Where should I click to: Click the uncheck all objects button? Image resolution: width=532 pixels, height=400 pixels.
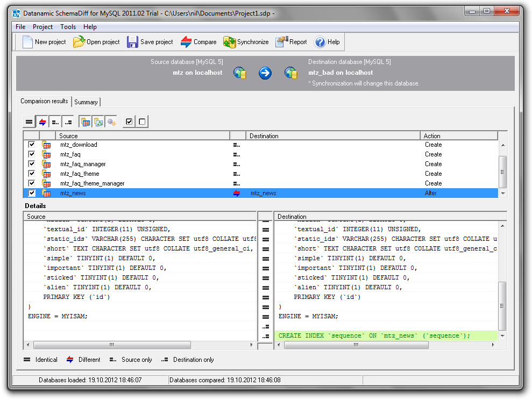tap(142, 122)
